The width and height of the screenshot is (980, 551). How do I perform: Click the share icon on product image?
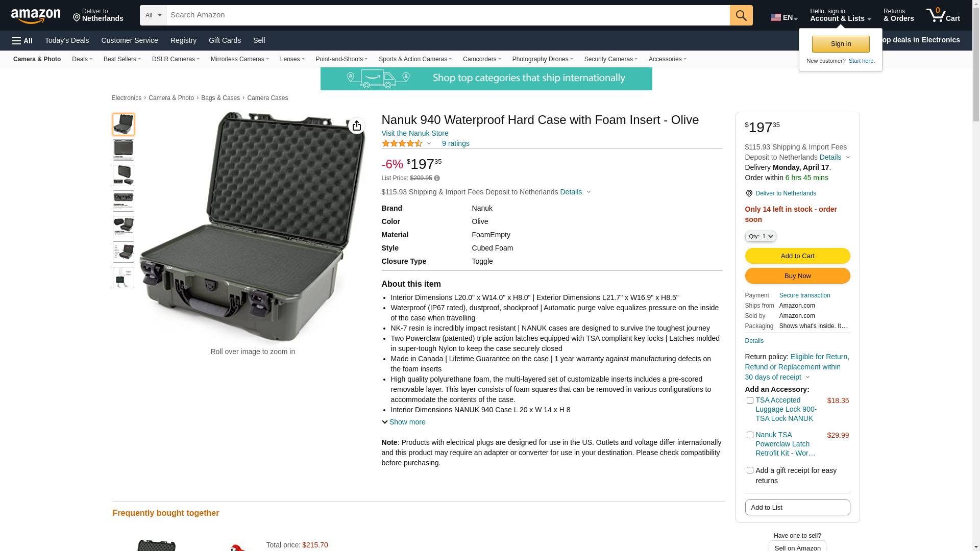tap(357, 126)
